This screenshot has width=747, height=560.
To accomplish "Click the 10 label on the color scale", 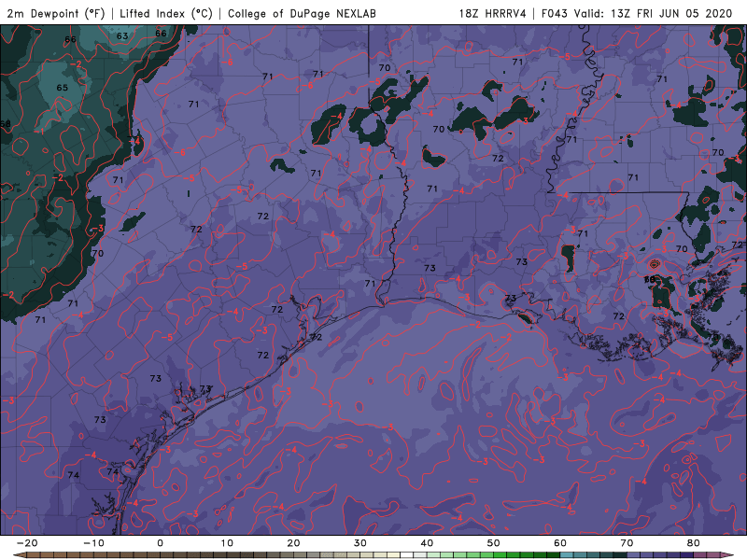I will point(227,543).
